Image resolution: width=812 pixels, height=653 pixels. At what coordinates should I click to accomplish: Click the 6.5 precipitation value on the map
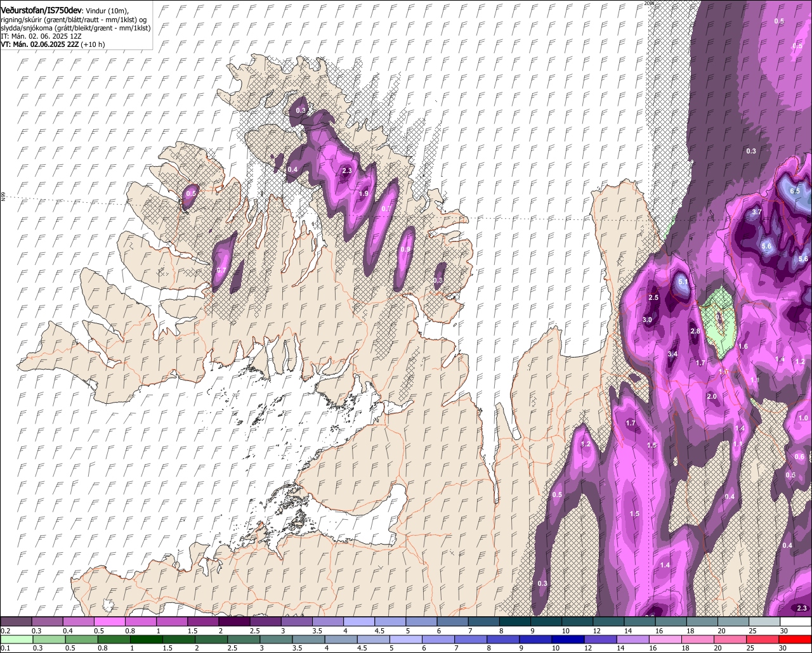[795, 191]
